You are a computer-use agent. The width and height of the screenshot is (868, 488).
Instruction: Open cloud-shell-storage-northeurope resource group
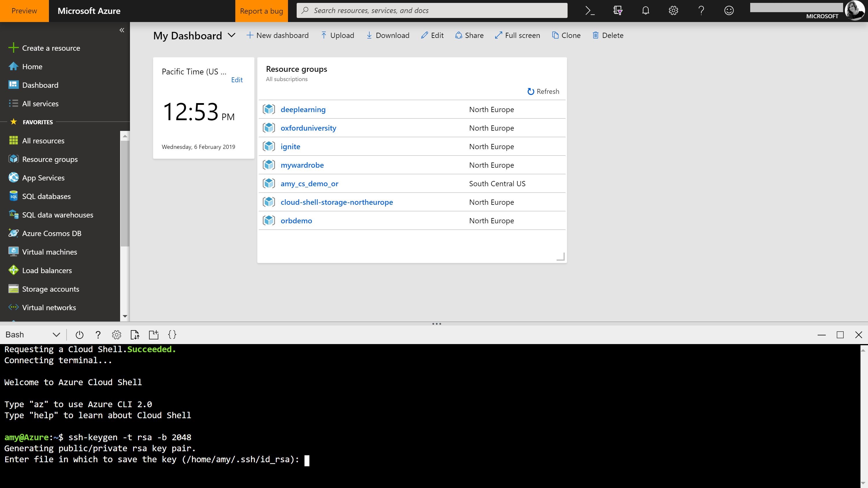(x=337, y=202)
